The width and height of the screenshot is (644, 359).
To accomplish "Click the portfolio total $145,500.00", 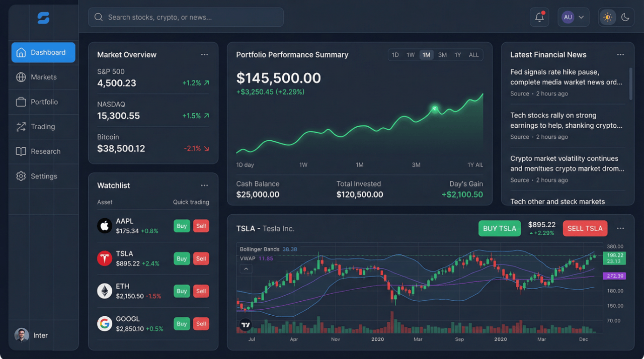I will pyautogui.click(x=279, y=78).
